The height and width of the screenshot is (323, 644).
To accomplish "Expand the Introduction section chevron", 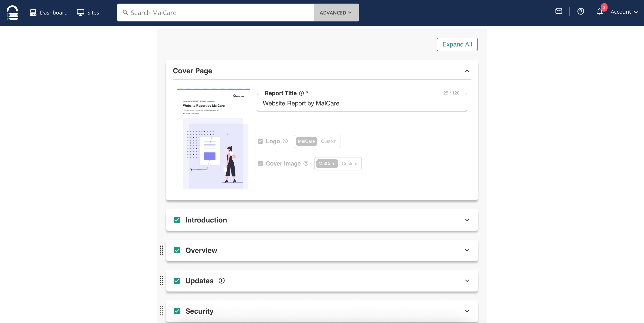I will click(467, 220).
